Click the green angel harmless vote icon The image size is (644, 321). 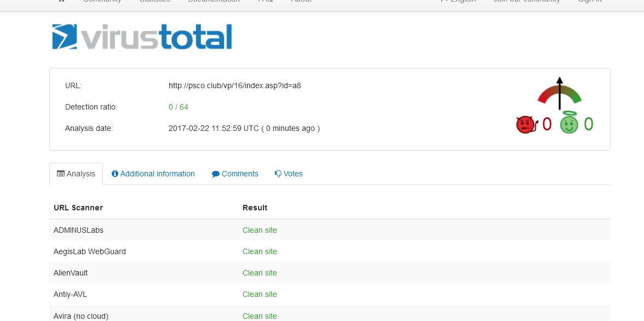(x=569, y=124)
